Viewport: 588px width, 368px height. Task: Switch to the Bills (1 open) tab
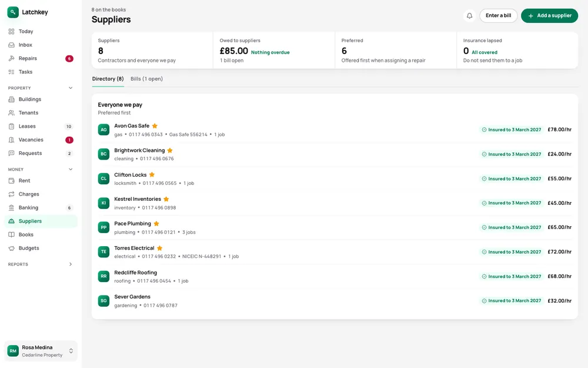pyautogui.click(x=146, y=79)
